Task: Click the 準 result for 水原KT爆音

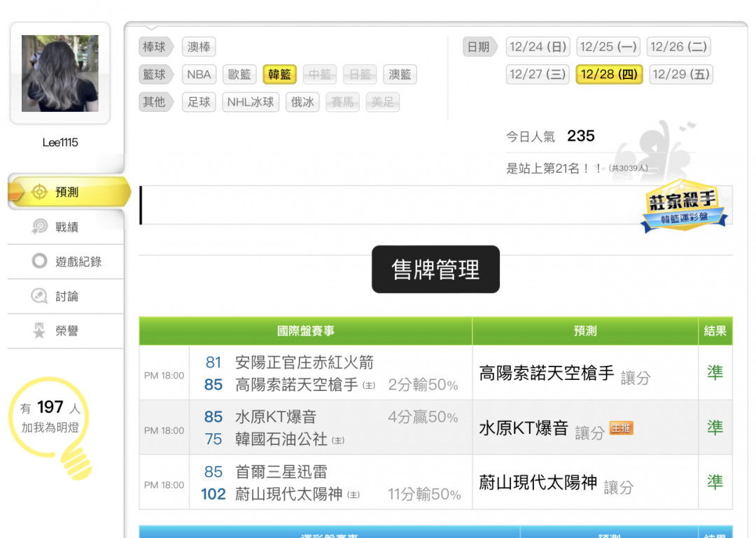Action: click(715, 427)
